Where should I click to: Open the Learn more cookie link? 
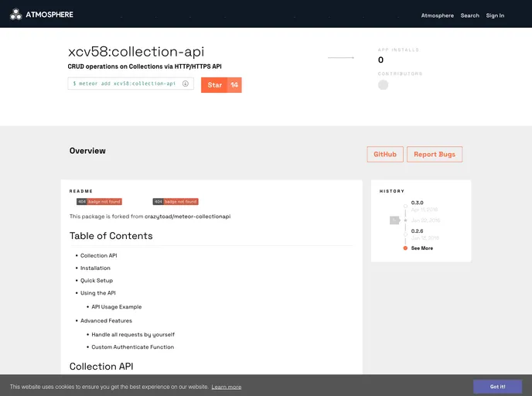(227, 387)
